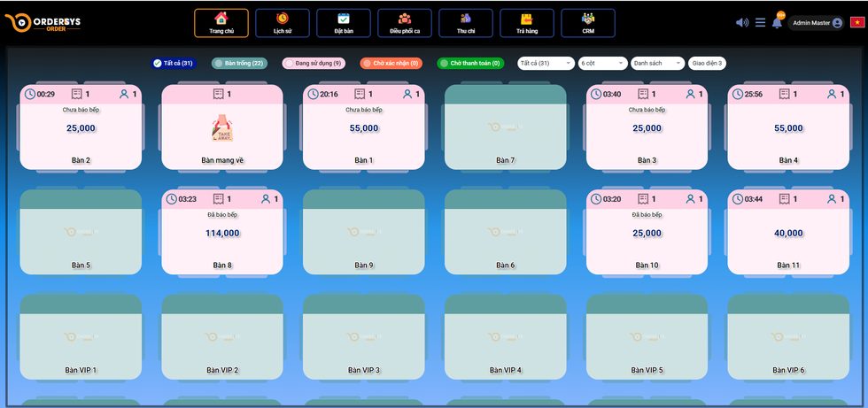Open empty table Bàn 6
Screen dimensions: 868x408
click(506, 232)
